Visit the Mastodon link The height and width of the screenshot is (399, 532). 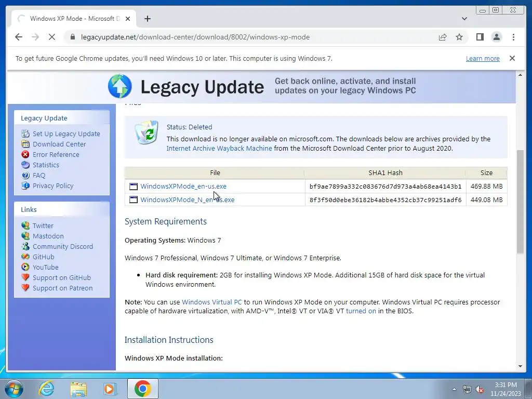click(x=48, y=236)
